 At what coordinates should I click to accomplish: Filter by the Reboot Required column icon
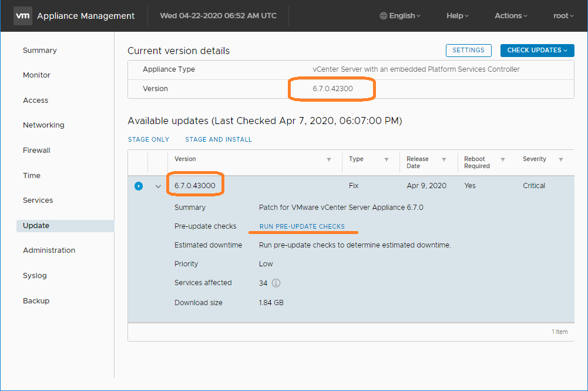click(x=503, y=159)
